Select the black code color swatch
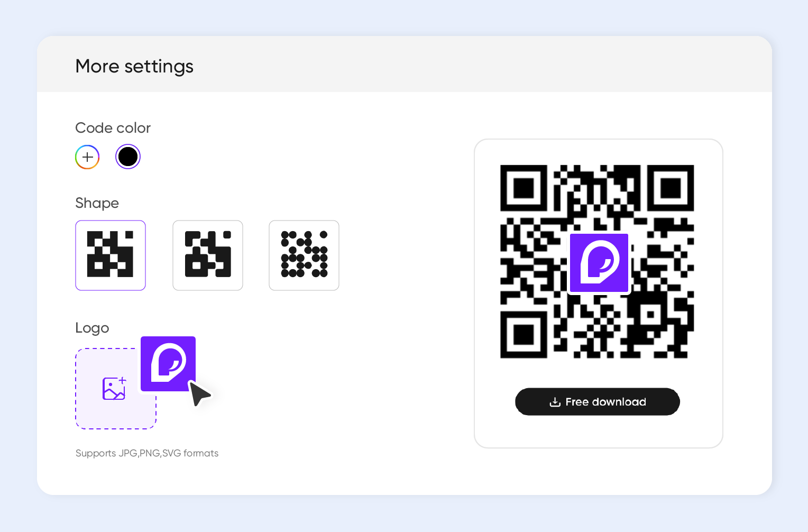Image resolution: width=808 pixels, height=532 pixels. pyautogui.click(x=128, y=157)
